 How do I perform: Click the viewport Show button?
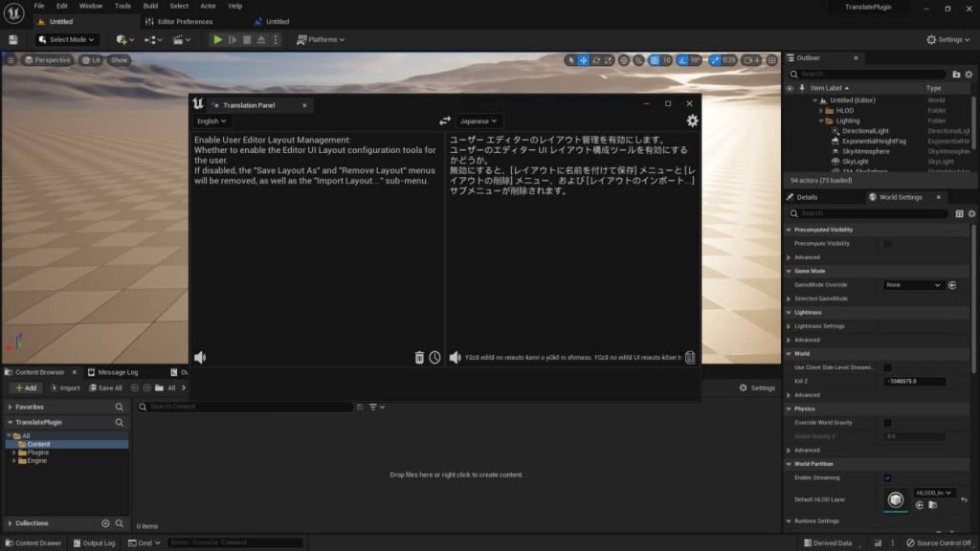point(119,60)
